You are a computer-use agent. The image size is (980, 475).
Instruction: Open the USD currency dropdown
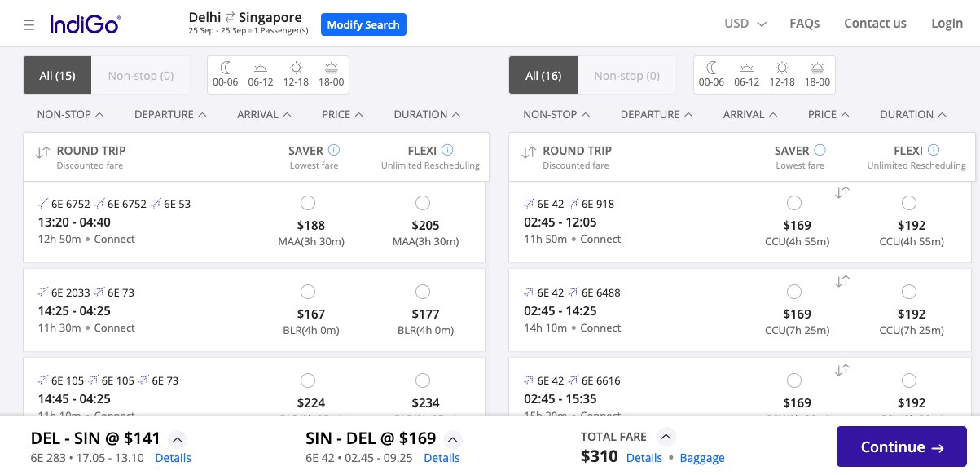[745, 24]
